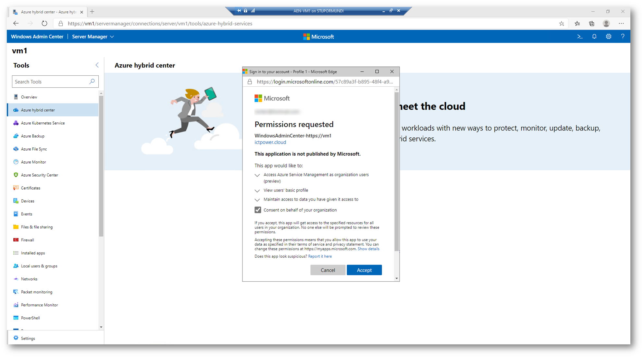The height and width of the screenshot is (358, 644).
Task: Cancel the permissions request
Action: pos(328,270)
